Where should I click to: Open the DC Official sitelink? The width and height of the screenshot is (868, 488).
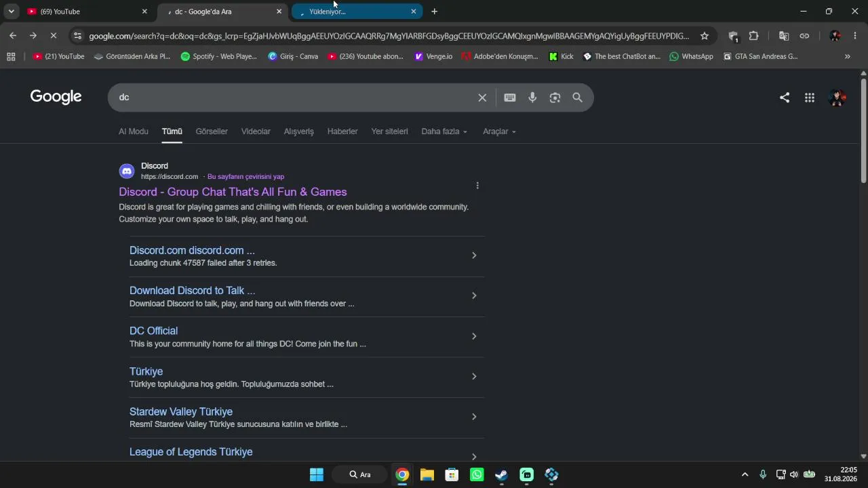pyautogui.click(x=153, y=331)
